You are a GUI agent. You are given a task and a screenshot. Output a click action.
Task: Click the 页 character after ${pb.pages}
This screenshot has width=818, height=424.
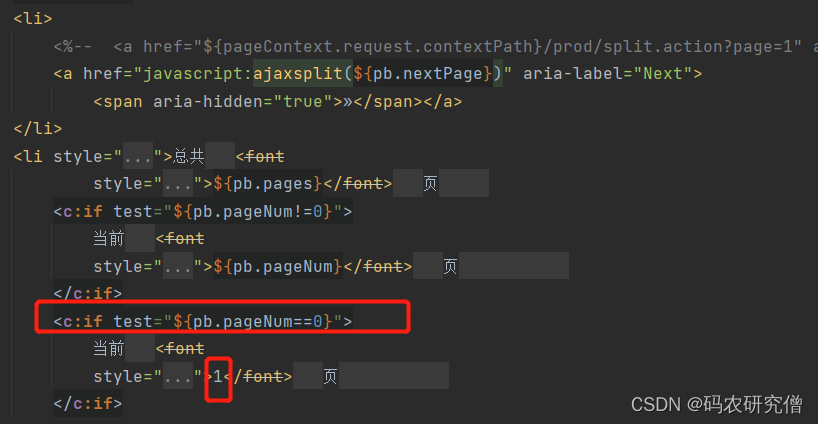coord(430,184)
